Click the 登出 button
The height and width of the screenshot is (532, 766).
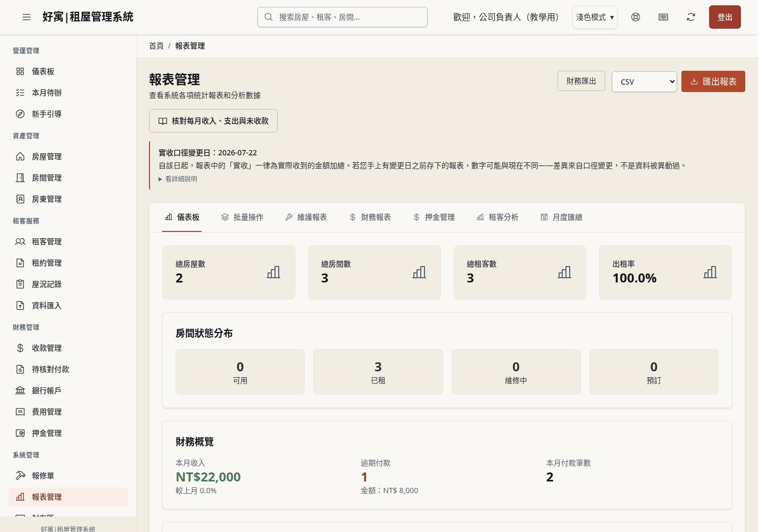725,17
